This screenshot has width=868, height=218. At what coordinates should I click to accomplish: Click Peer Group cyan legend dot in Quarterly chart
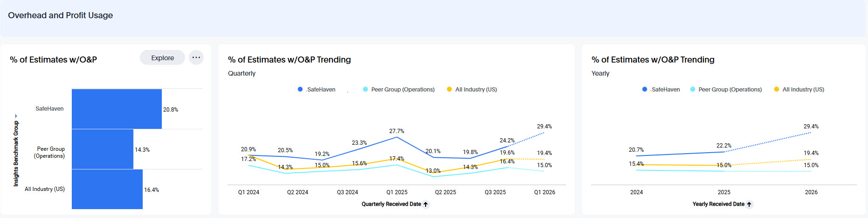coord(365,90)
